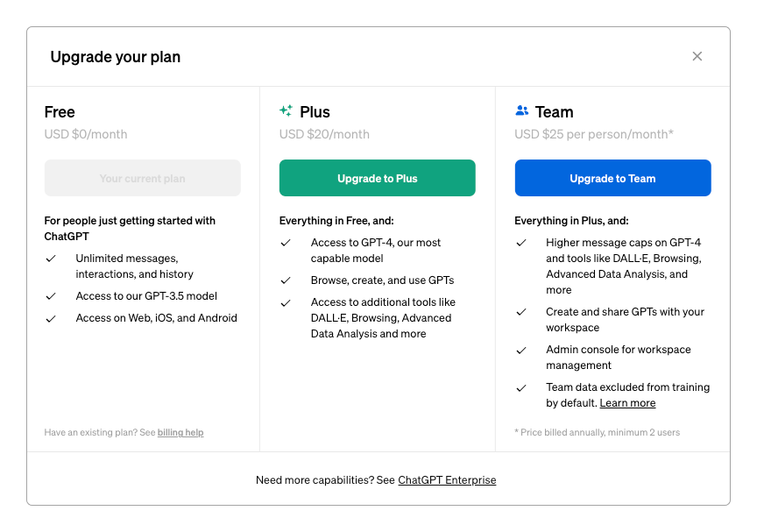
Task: Click checkmark next to Access to GPT-4
Action: pos(286,243)
